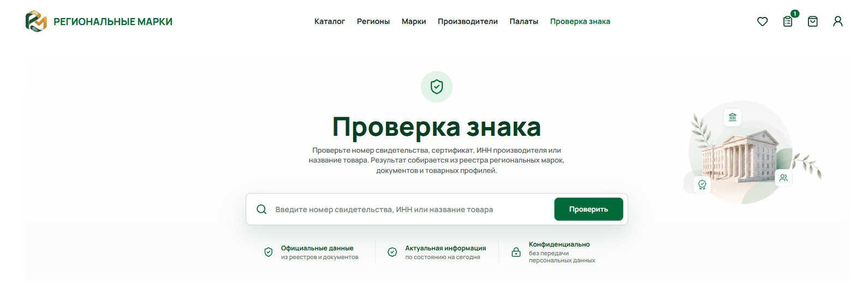Click the building illustration thumbnail
Image resolution: width=868 pixels, height=300 pixels.
pyautogui.click(x=752, y=153)
